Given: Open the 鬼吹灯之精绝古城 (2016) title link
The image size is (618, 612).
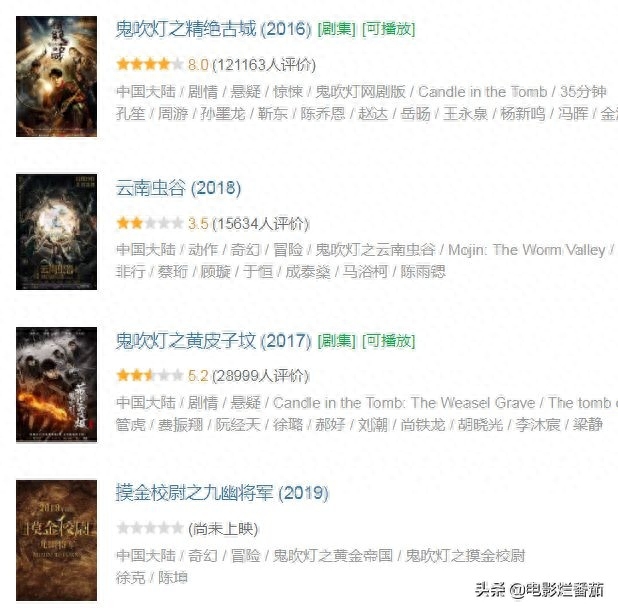Looking at the screenshot, I should (213, 29).
